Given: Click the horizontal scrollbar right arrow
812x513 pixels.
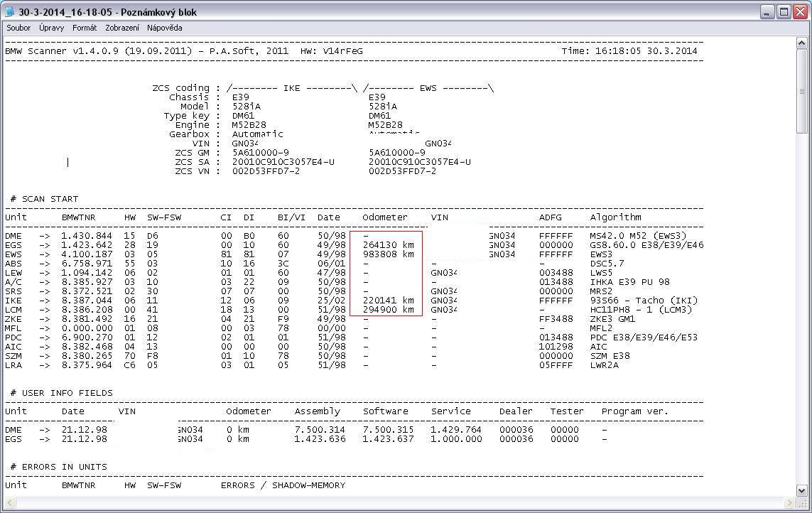Looking at the screenshot, I should (x=789, y=502).
